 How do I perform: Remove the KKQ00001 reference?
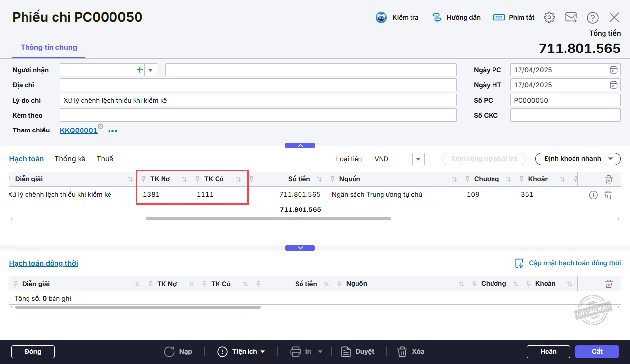click(100, 127)
